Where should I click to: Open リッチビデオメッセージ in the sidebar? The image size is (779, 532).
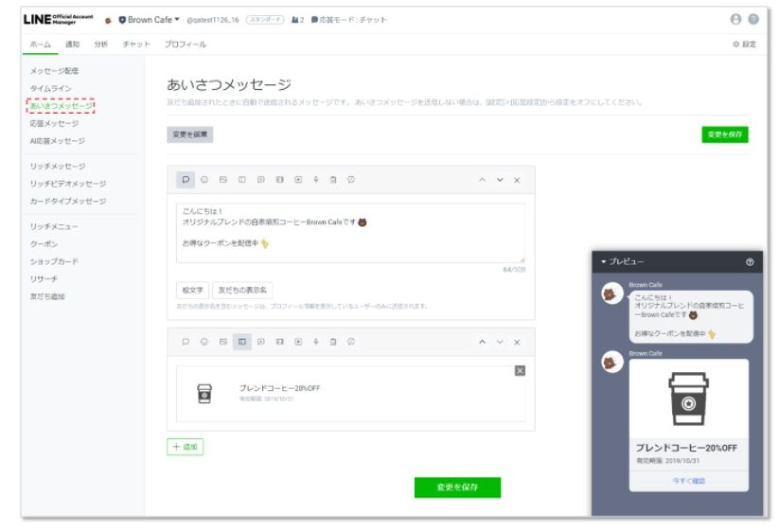tap(68, 184)
